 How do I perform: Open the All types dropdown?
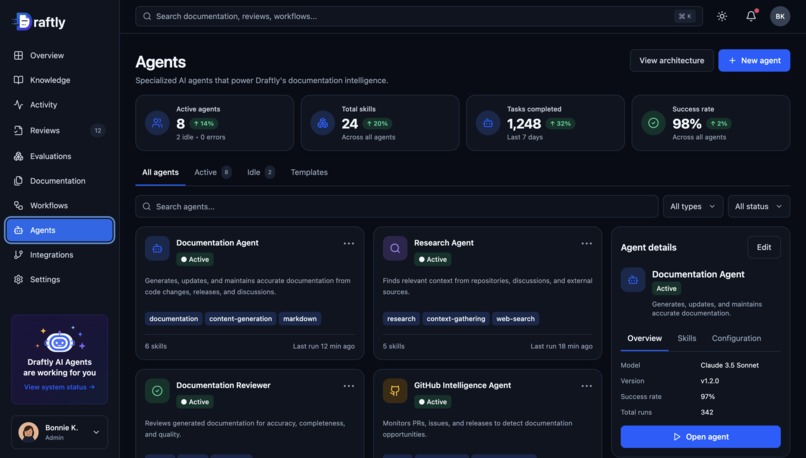click(x=692, y=207)
